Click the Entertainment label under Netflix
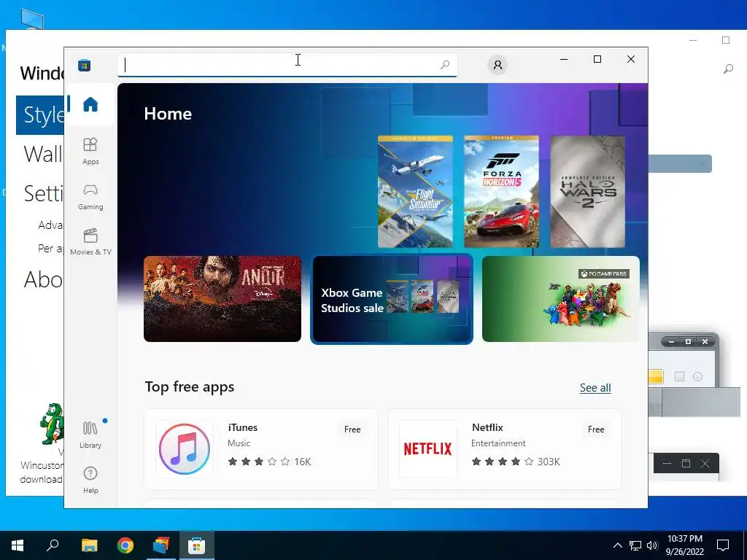Screen dimensions: 747x560 coord(498,443)
